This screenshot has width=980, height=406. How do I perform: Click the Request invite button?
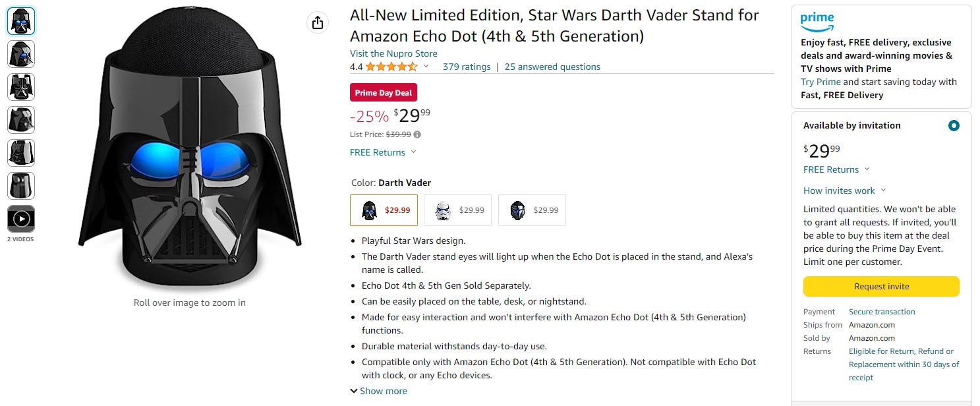(880, 286)
